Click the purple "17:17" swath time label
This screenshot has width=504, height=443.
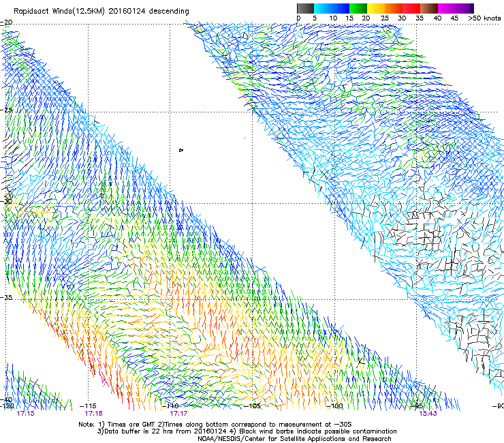pyautogui.click(x=178, y=414)
